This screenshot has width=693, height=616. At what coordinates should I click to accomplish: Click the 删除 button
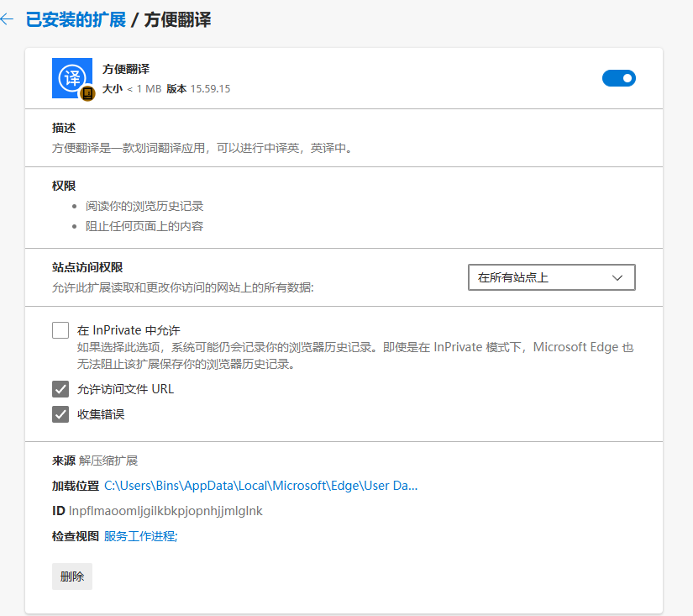point(72,577)
